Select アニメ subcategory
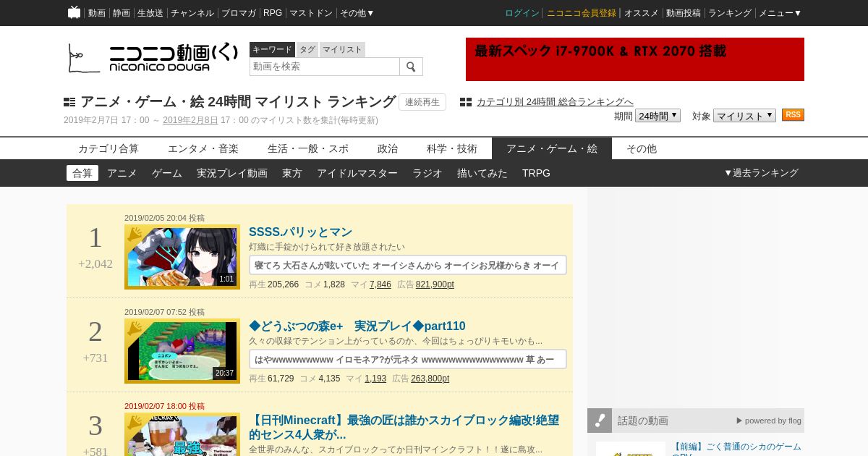 (x=122, y=173)
